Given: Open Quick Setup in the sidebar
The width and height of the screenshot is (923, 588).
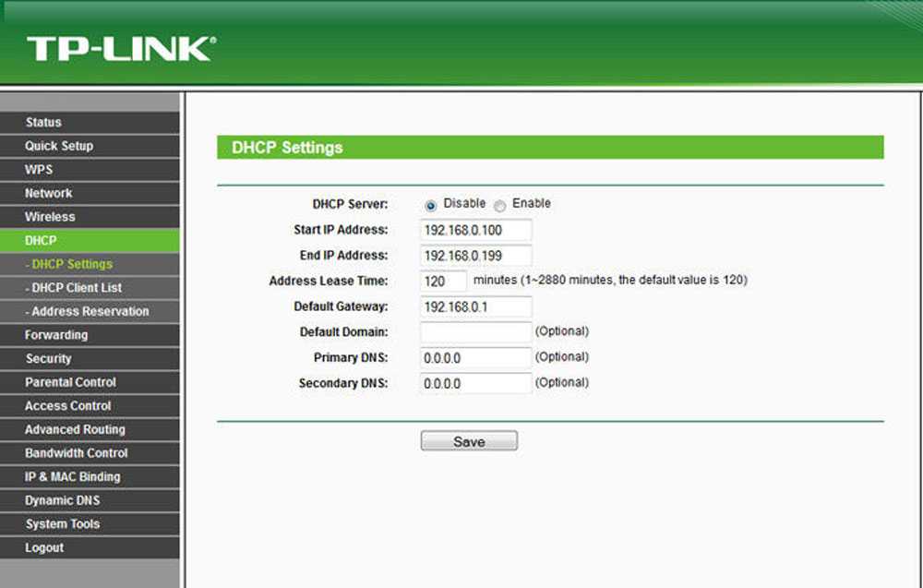Looking at the screenshot, I should 59,146.
